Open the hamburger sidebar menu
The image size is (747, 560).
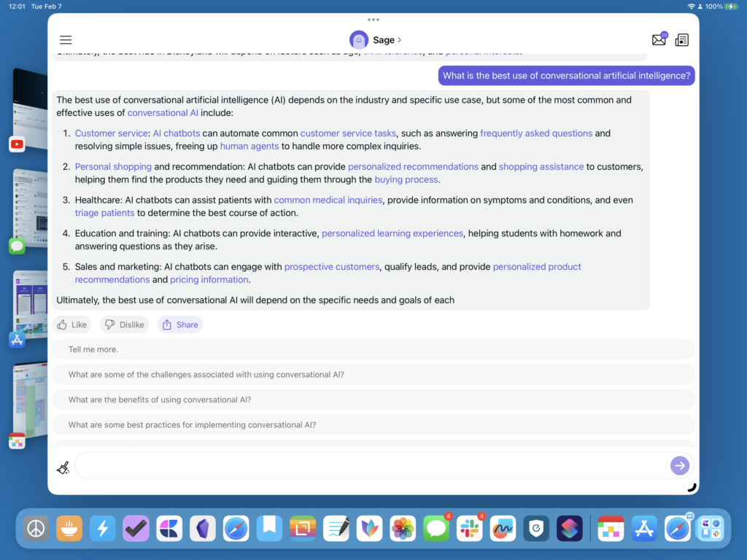[66, 40]
